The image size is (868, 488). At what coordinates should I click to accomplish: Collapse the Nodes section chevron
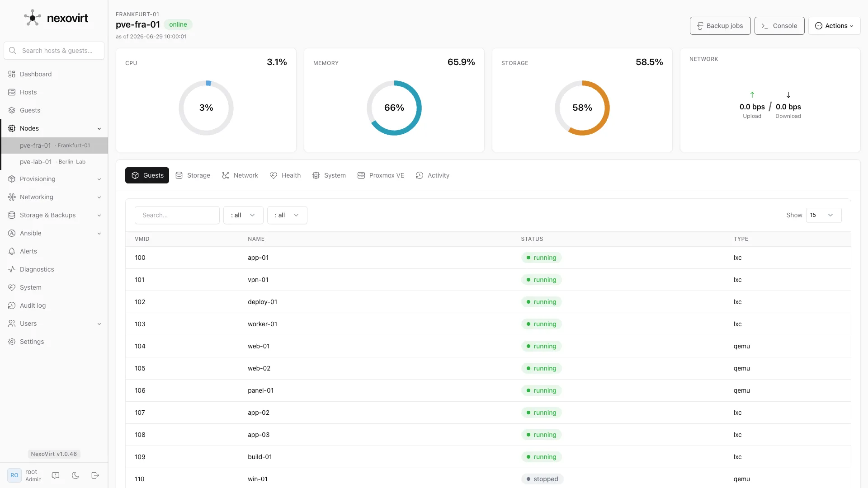click(99, 128)
